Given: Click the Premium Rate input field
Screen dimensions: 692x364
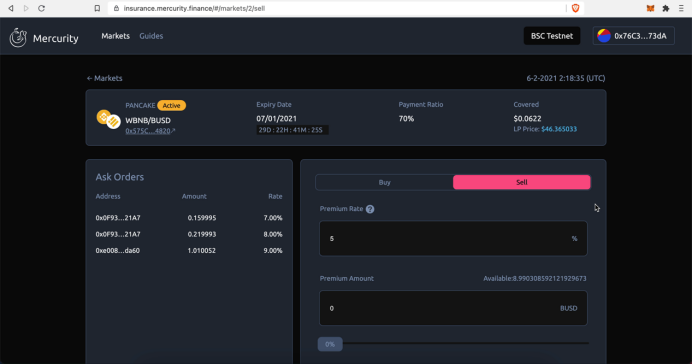Looking at the screenshot, I should [453, 238].
